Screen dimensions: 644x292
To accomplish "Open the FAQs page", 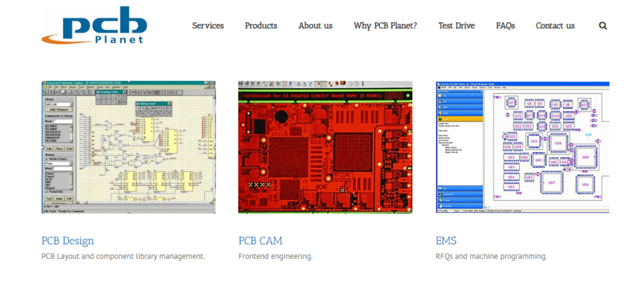I will click(505, 26).
